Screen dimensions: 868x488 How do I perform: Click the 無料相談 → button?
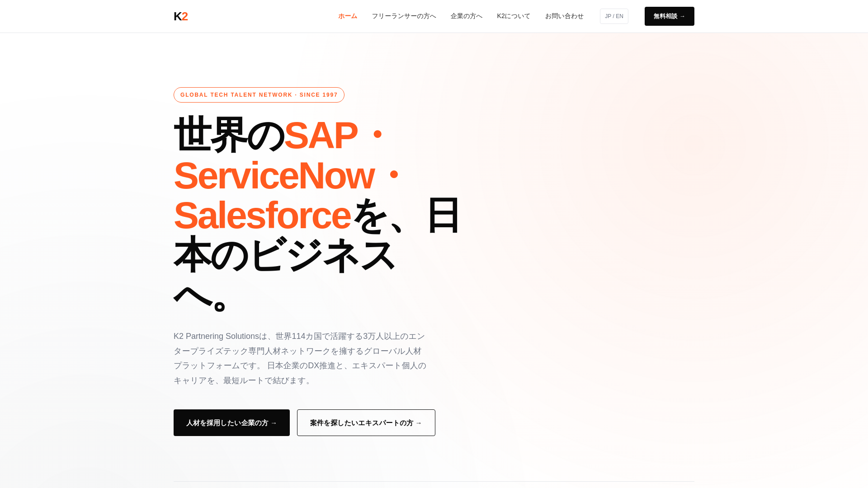point(670,16)
